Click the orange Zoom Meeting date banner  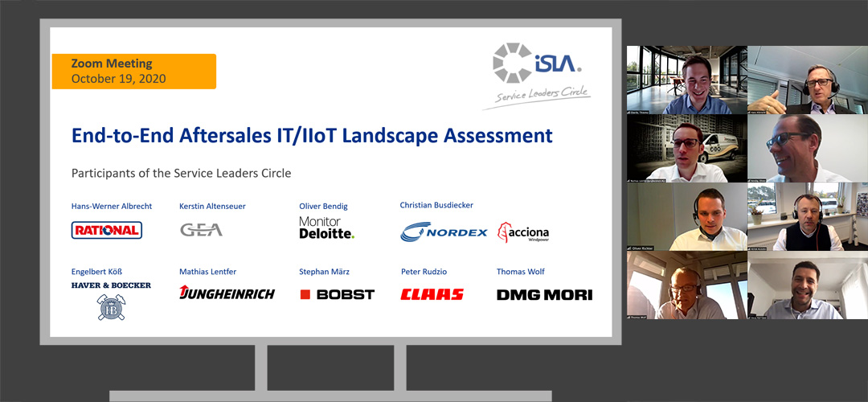click(x=134, y=72)
